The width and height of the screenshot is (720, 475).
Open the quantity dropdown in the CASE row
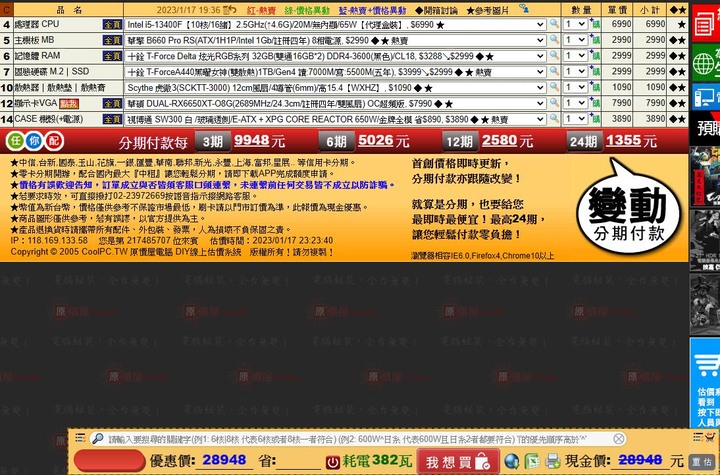[x=575, y=119]
